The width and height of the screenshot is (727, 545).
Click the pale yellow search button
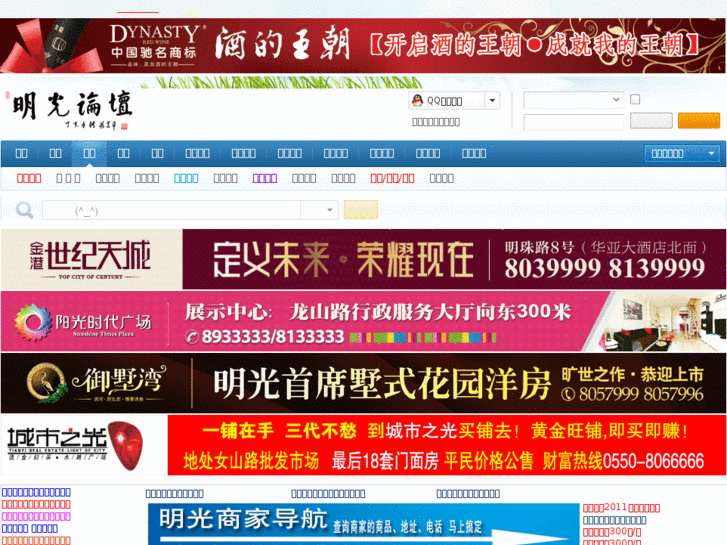coord(361,210)
